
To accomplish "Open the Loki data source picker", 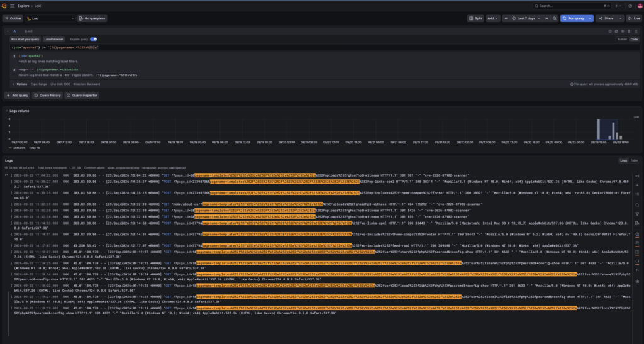I will click(50, 18).
